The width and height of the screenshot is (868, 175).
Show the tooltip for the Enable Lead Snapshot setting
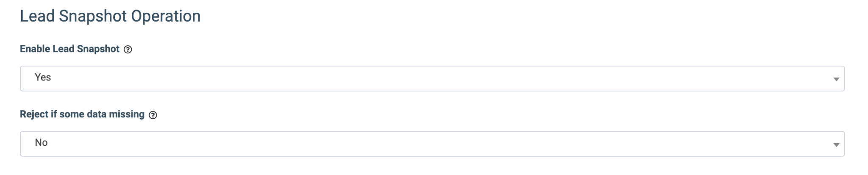click(128, 50)
